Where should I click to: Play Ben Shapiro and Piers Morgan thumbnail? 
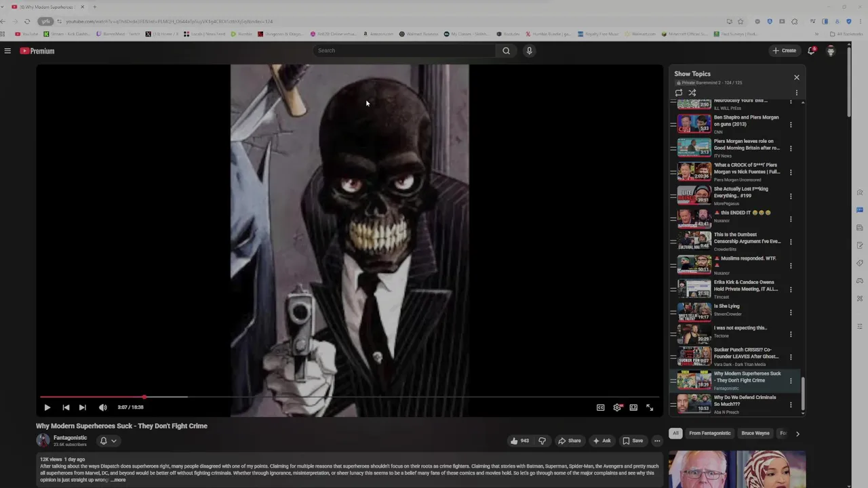tap(694, 124)
